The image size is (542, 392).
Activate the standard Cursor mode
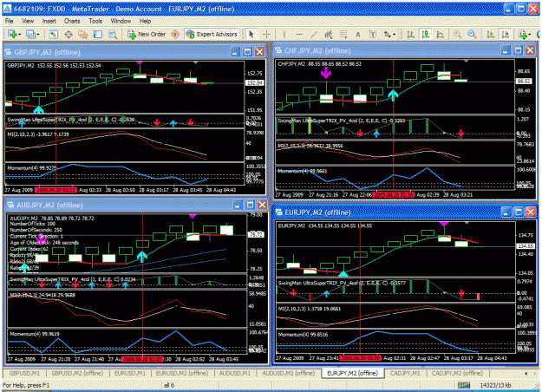click(251, 34)
